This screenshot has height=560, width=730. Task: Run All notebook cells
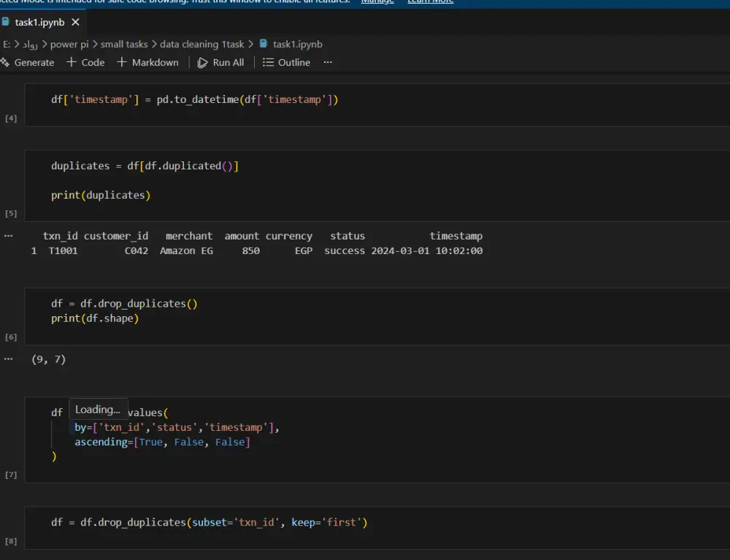click(x=221, y=62)
